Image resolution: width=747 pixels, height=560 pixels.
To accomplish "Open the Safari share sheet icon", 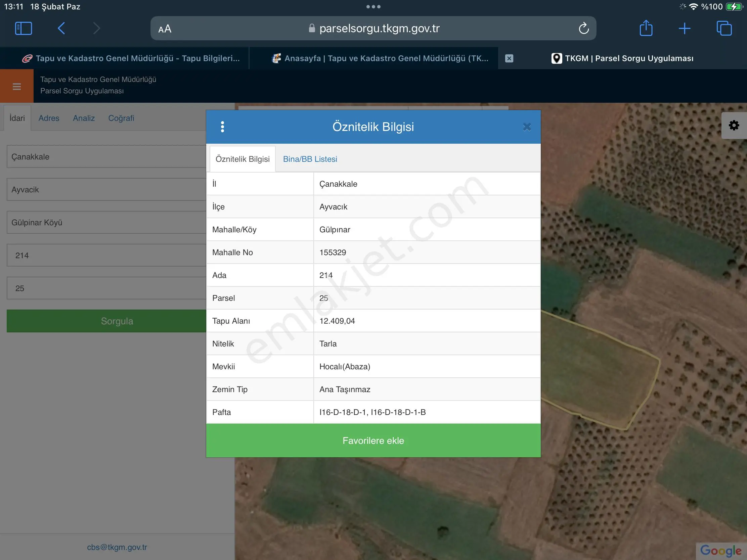I will pyautogui.click(x=646, y=28).
